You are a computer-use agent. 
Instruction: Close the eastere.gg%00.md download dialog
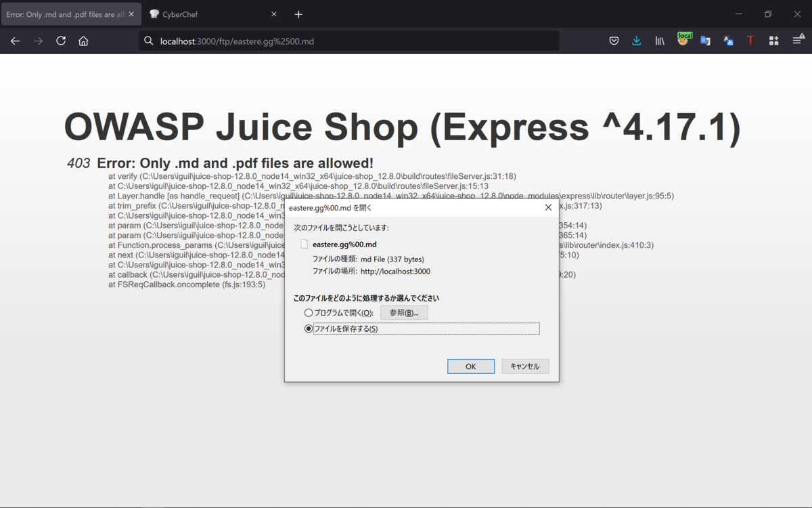click(548, 207)
